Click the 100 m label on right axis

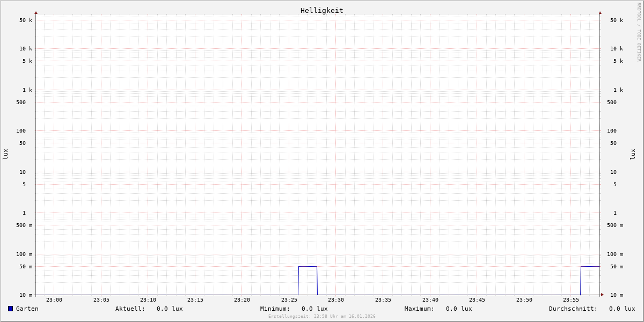615,254
